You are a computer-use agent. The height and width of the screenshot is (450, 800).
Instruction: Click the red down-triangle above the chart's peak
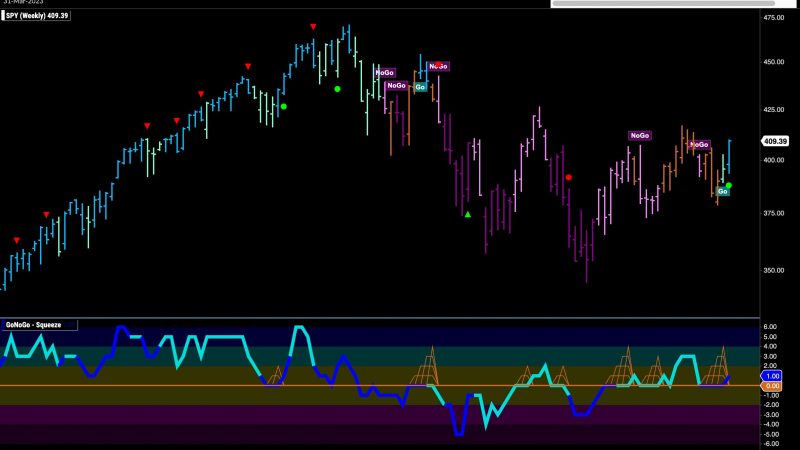click(313, 27)
